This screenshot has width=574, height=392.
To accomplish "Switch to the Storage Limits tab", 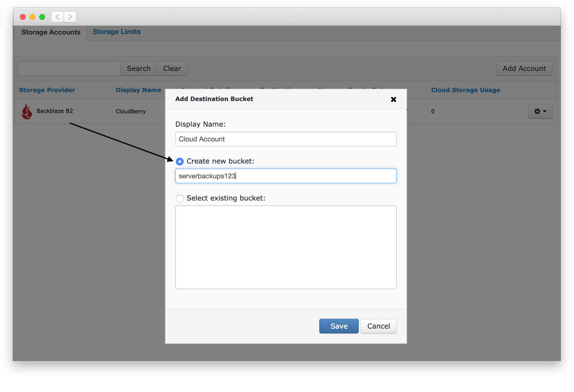I will pyautogui.click(x=117, y=32).
